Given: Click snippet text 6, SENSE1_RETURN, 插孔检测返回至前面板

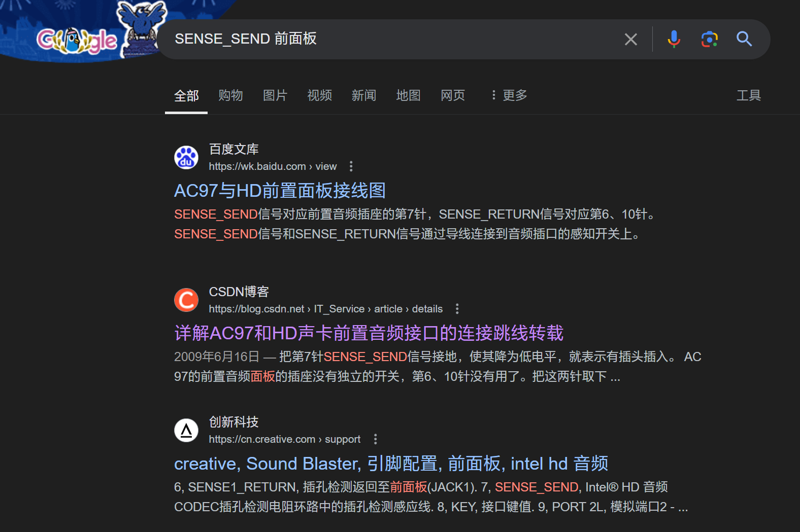Looking at the screenshot, I should click(x=301, y=487).
